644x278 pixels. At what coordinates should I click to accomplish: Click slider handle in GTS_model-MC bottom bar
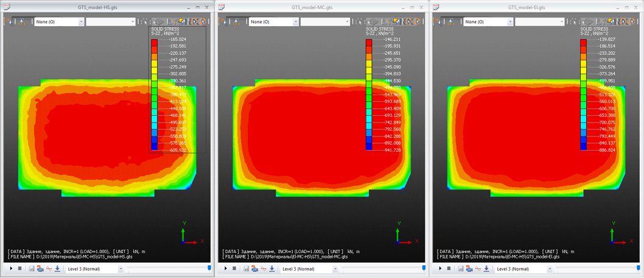pyautogui.click(x=424, y=268)
